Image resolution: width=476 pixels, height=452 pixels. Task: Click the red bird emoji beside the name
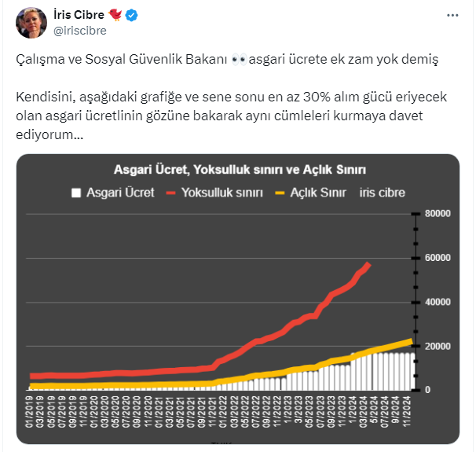tap(118, 16)
